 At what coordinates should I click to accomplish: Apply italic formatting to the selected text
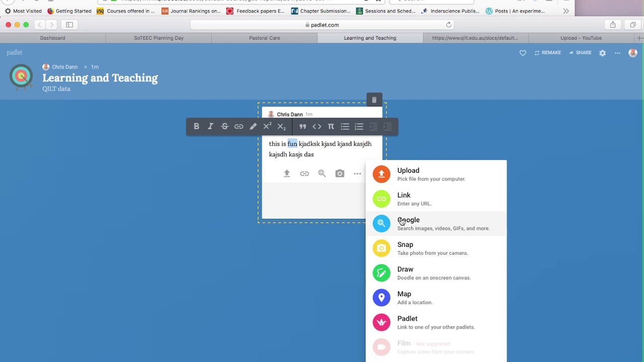tap(211, 127)
